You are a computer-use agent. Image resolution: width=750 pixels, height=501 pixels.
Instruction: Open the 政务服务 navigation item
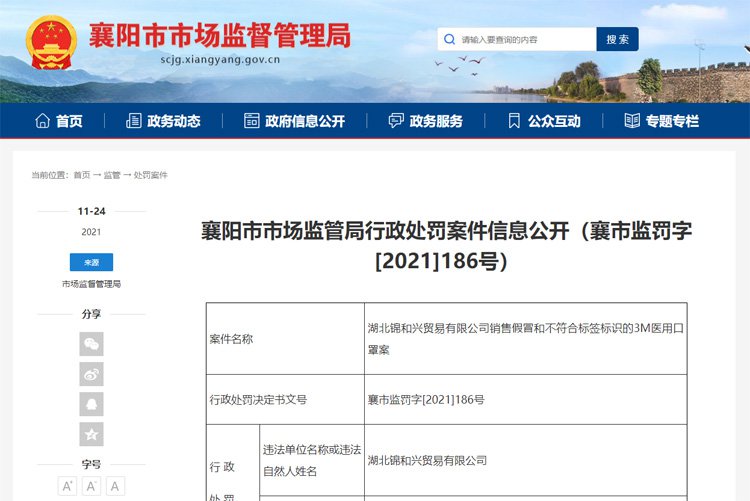pyautogui.click(x=426, y=121)
